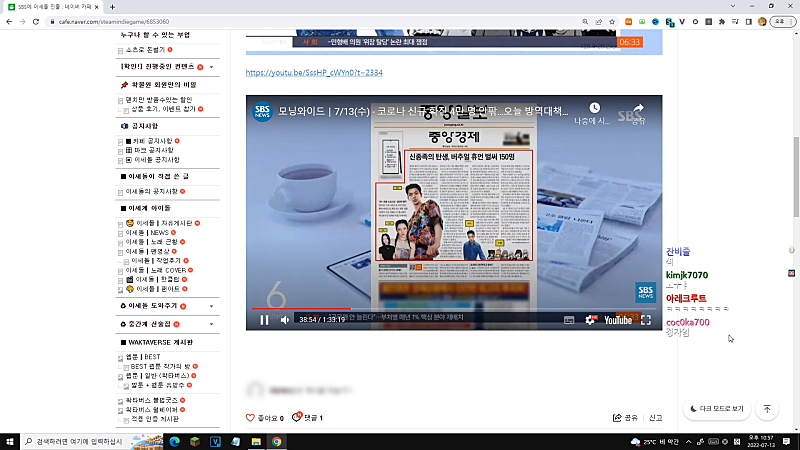Click user name 아레크루트 in chat
The width and height of the screenshot is (800, 450).
pos(686,298)
